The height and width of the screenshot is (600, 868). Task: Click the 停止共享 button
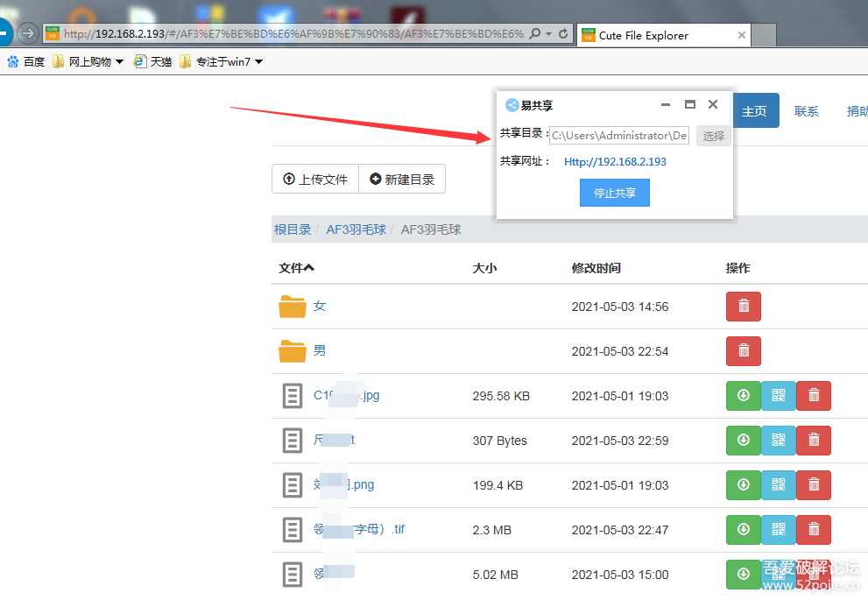pos(614,194)
